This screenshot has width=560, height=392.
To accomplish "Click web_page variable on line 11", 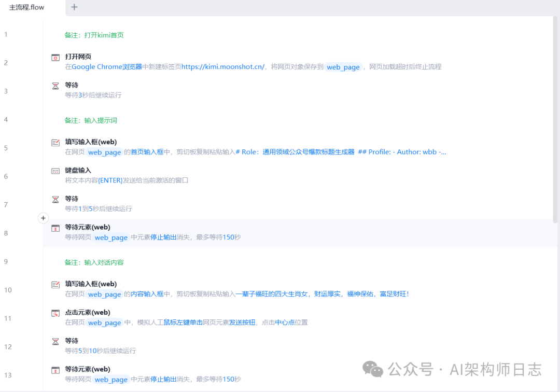I will (105, 323).
